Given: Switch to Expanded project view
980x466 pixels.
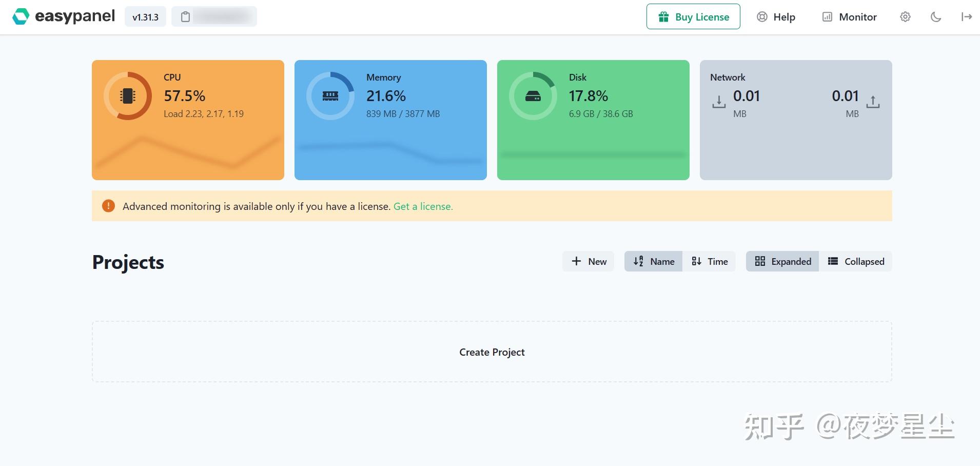Looking at the screenshot, I should [782, 261].
